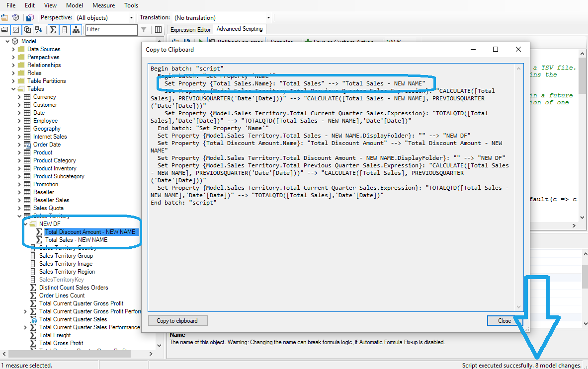The width and height of the screenshot is (588, 369).
Task: Select the sigma measures icon
Action: tap(53, 30)
